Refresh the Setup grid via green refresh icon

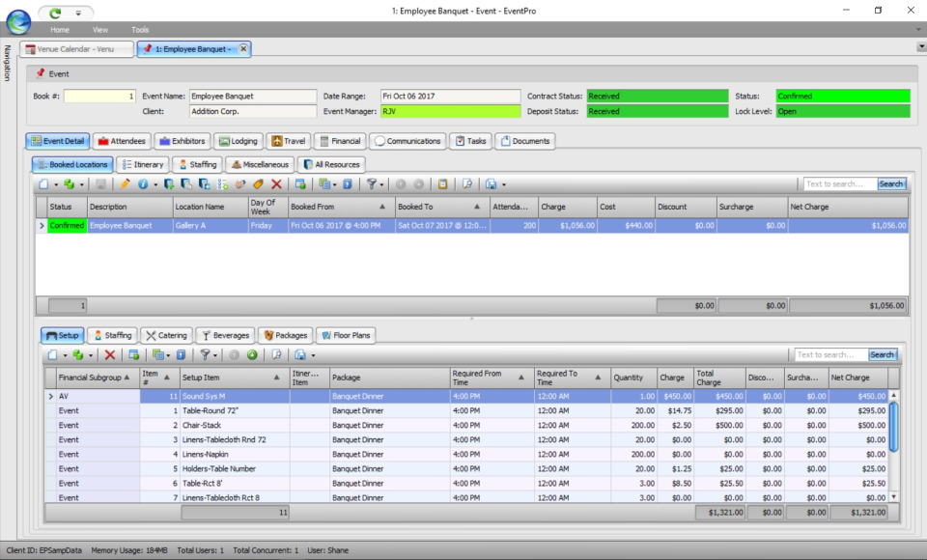click(251, 352)
